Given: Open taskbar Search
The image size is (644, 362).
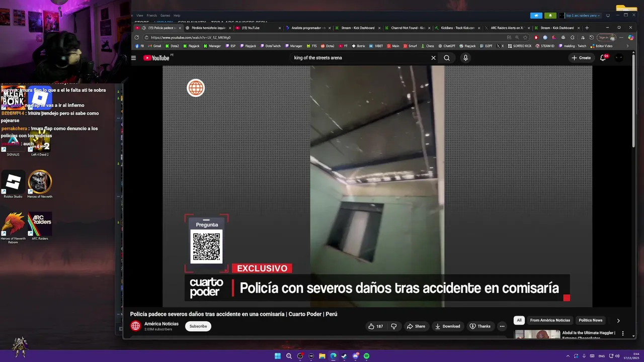Looking at the screenshot, I should coord(289,356).
